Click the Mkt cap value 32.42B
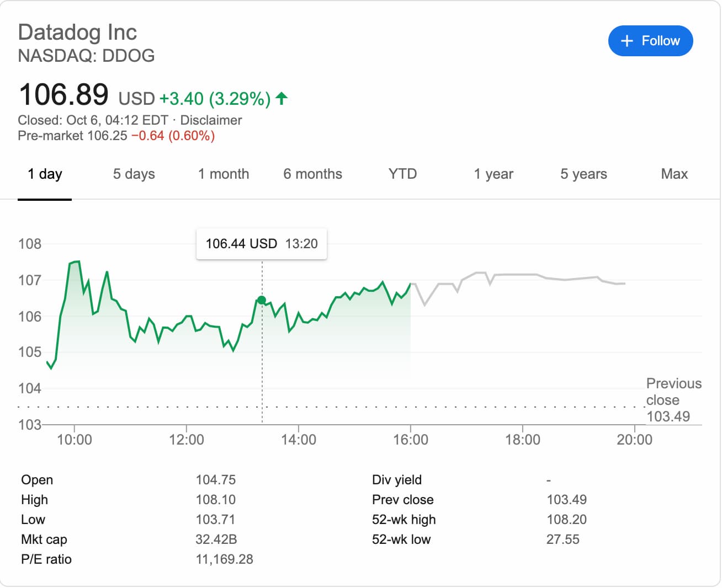This screenshot has width=722, height=588. click(x=216, y=539)
